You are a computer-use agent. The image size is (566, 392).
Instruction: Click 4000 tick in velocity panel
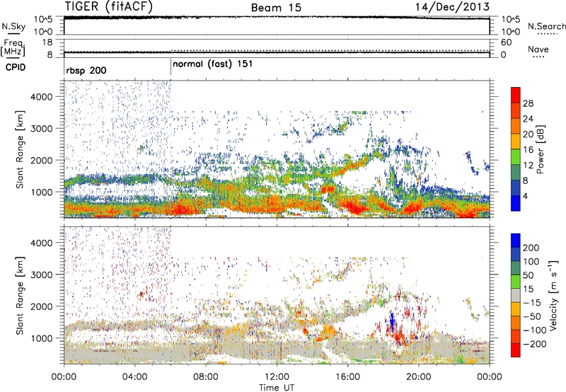[41, 243]
